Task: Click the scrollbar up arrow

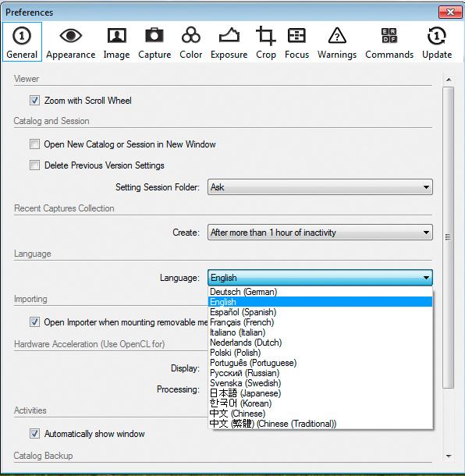Action: (x=449, y=80)
